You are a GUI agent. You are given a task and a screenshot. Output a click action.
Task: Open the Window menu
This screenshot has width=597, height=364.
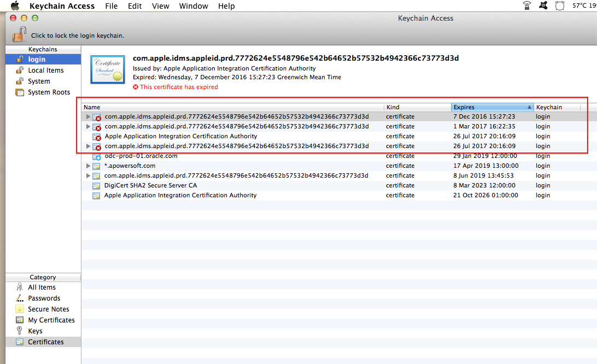pos(194,6)
